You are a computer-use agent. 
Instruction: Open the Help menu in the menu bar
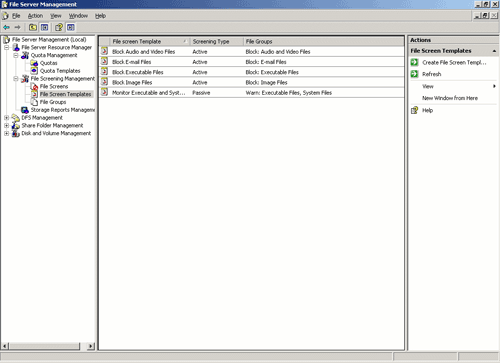100,16
